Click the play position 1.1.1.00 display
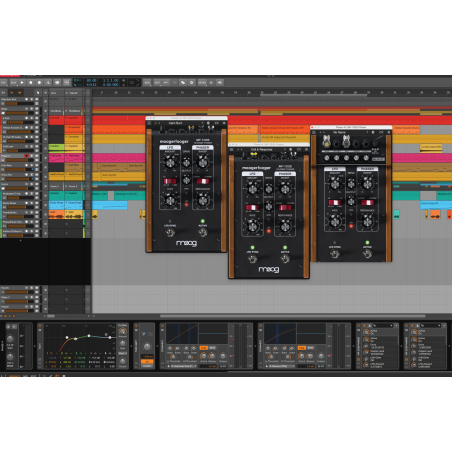452x452 pixels. [110, 80]
